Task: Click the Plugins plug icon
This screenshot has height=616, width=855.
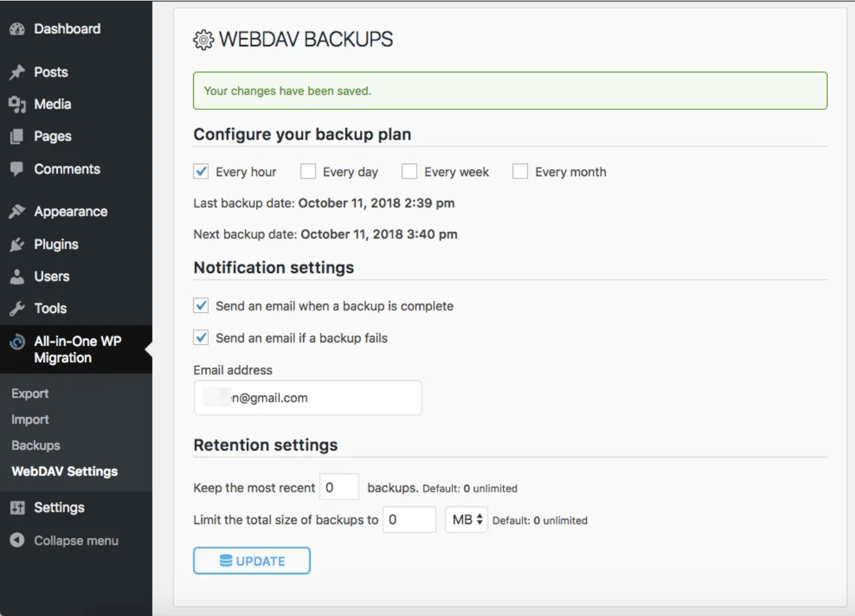Action: point(17,244)
